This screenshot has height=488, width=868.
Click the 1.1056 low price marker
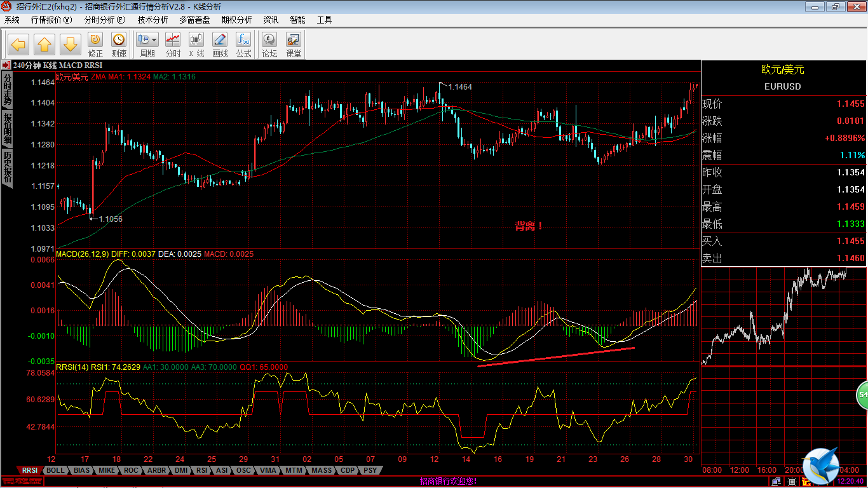111,219
